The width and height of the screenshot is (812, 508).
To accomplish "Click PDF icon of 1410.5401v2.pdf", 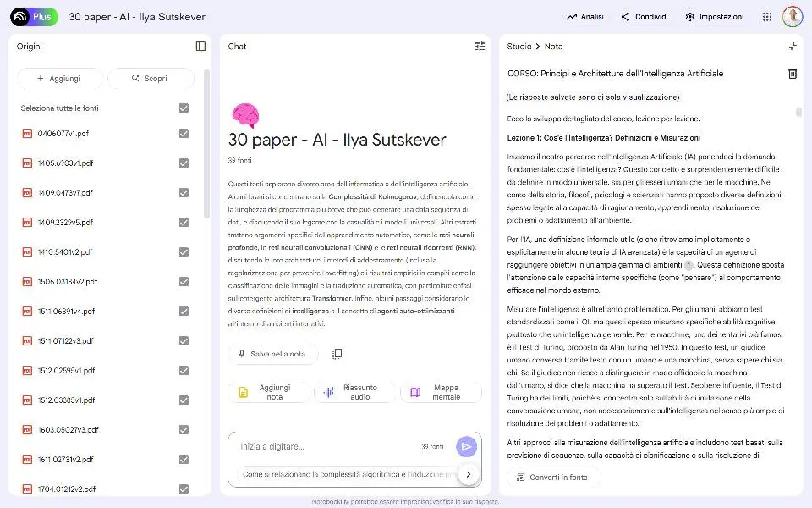I will coord(27,252).
